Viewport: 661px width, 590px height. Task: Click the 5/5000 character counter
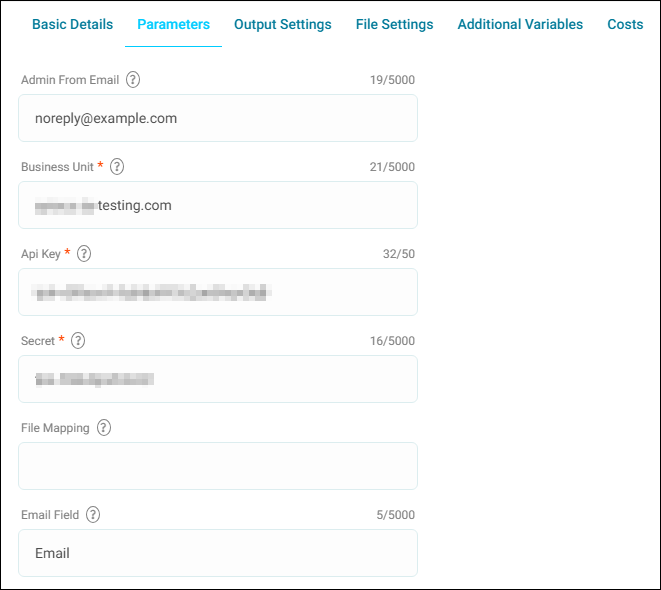[x=395, y=515]
